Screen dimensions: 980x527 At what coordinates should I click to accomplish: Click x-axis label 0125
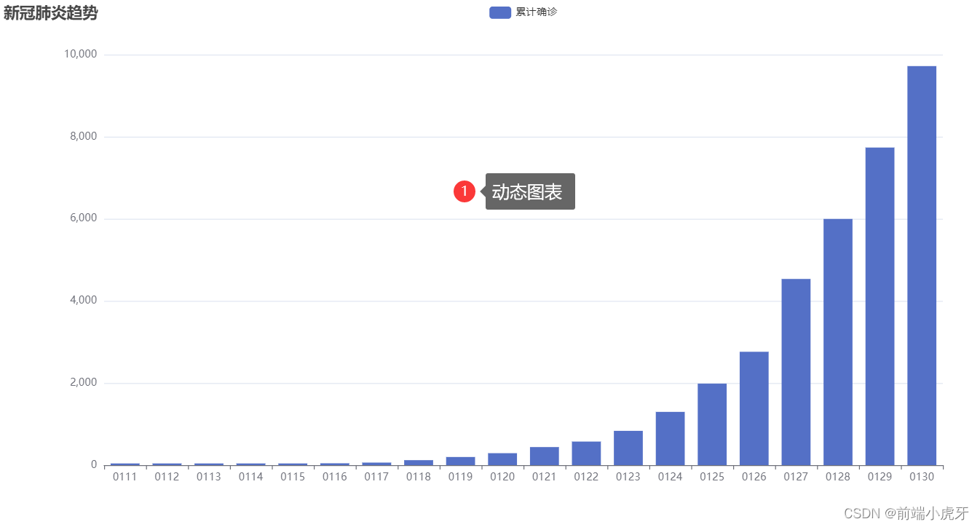(712, 477)
